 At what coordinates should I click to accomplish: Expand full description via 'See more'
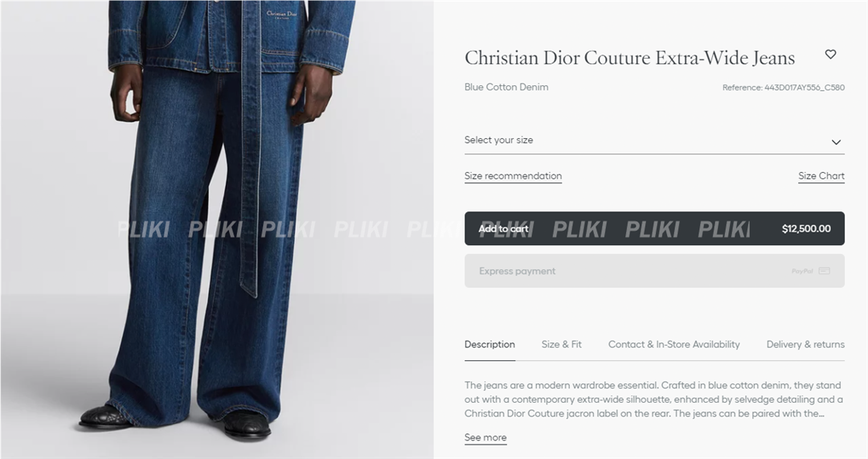click(485, 437)
